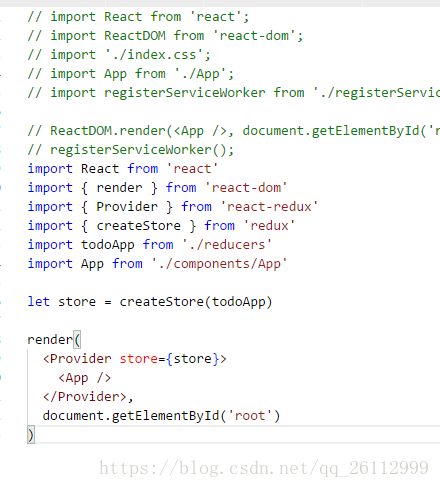Click the "// registerServiceWorker();" comment line

click(131, 150)
